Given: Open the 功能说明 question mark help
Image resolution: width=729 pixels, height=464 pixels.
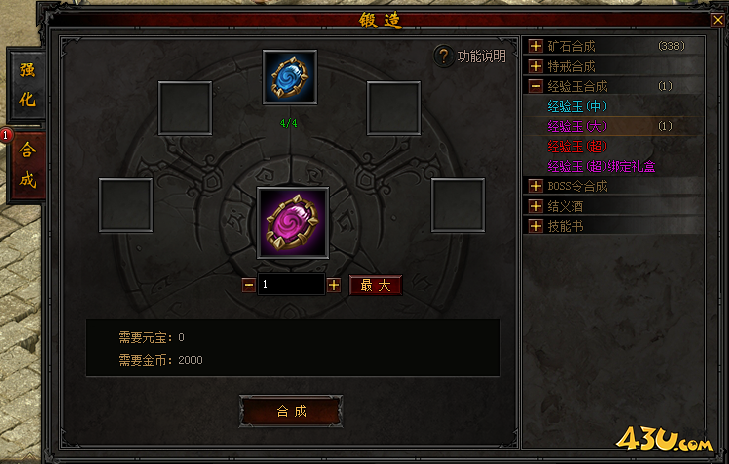Looking at the screenshot, I should 444,56.
